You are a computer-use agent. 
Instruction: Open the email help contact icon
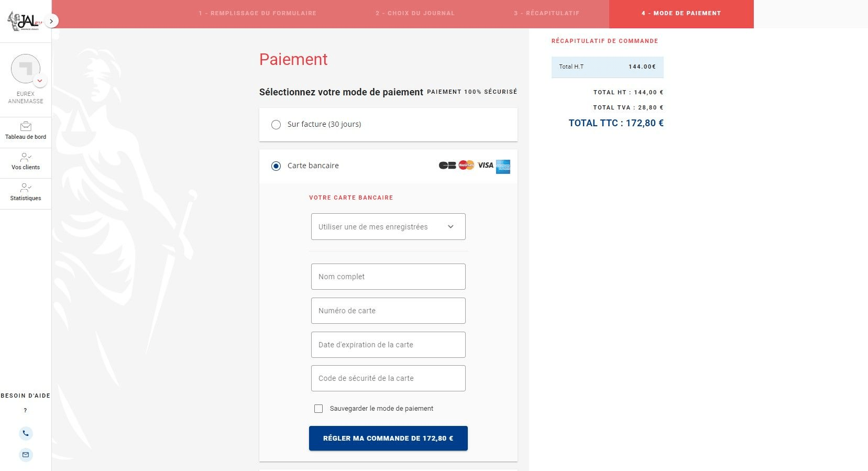click(x=26, y=455)
